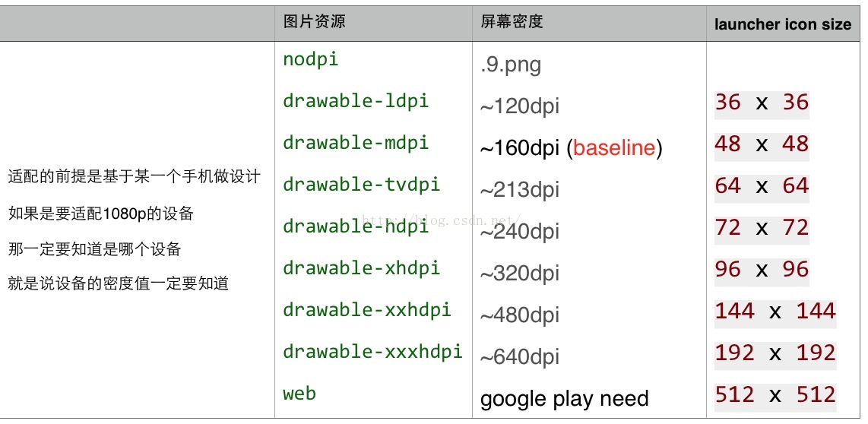Select the drawable-hdpi entry

356,226
